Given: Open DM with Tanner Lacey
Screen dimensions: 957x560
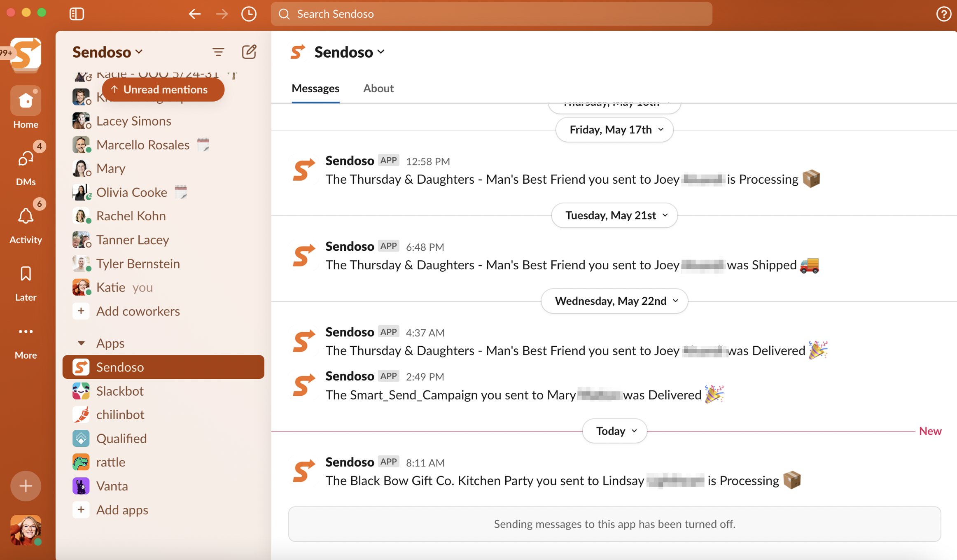Looking at the screenshot, I should [163, 240].
